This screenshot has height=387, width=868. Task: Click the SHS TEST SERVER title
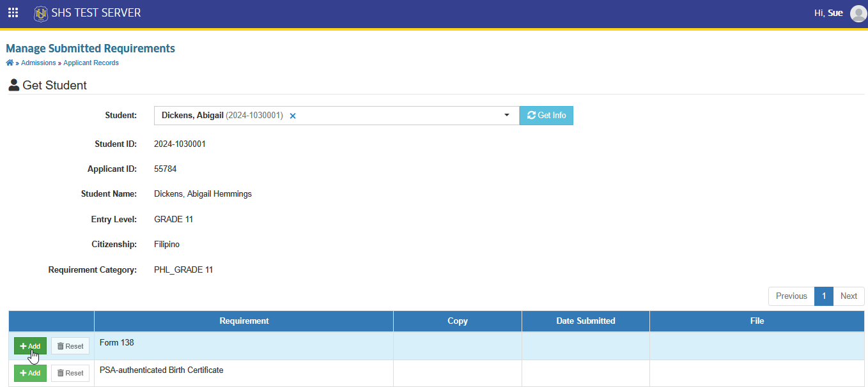pos(96,13)
